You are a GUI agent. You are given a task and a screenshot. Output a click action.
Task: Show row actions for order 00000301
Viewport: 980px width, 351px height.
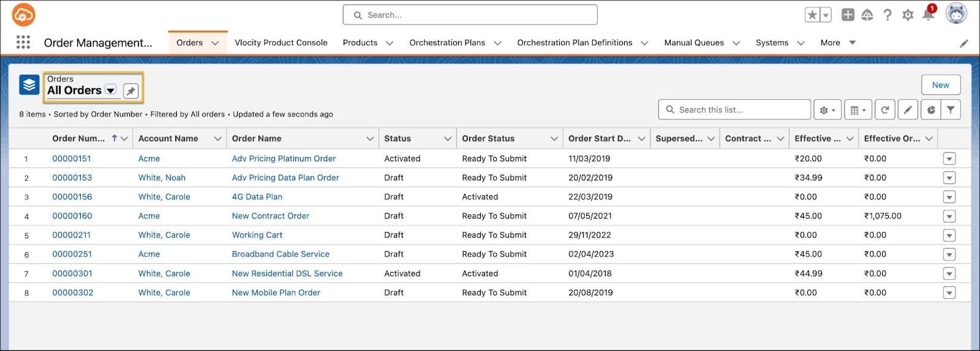[949, 274]
